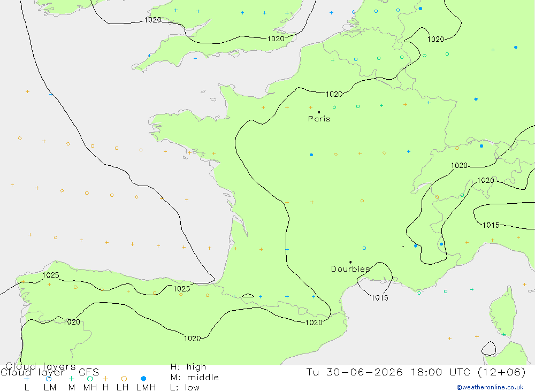
Task: Click the 'LH' legend label text
Action: (x=123, y=388)
